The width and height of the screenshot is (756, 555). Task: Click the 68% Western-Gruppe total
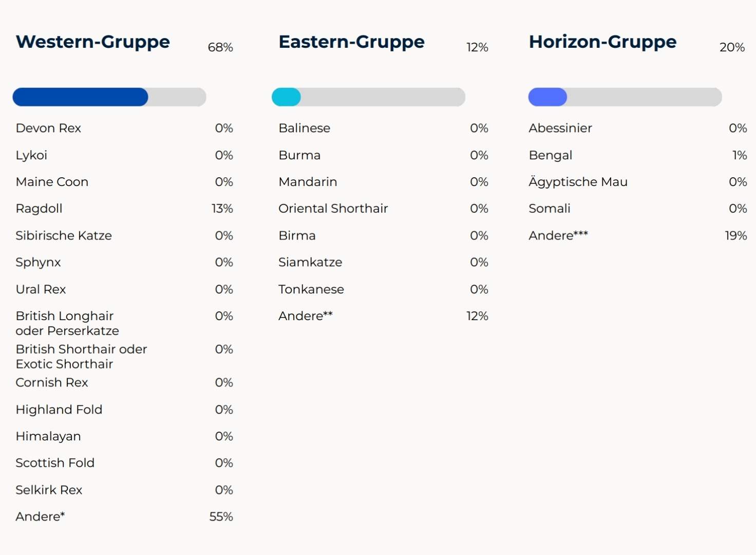[220, 47]
